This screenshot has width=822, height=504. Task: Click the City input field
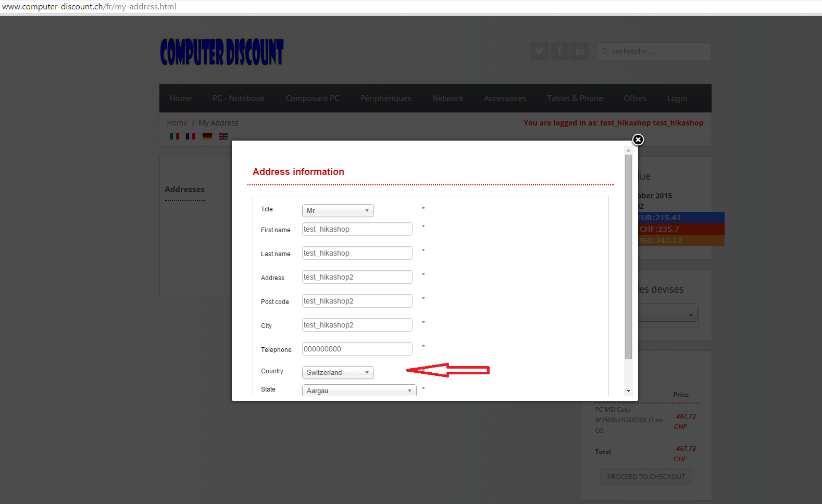(x=357, y=325)
